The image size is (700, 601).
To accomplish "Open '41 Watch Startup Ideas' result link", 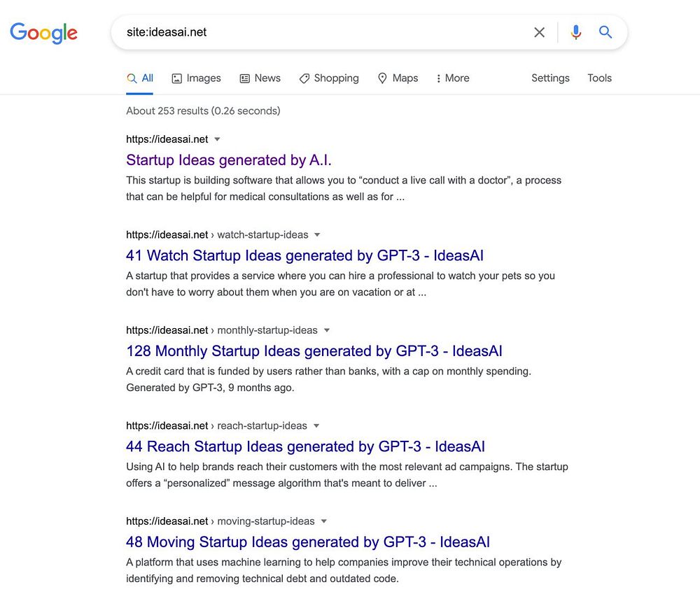I will (305, 255).
